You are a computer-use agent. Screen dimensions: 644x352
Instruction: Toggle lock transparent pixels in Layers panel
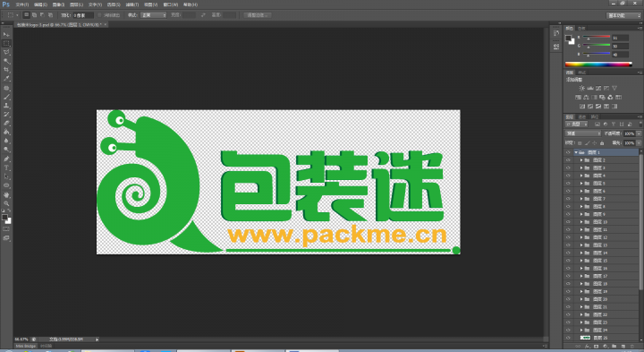(x=580, y=143)
